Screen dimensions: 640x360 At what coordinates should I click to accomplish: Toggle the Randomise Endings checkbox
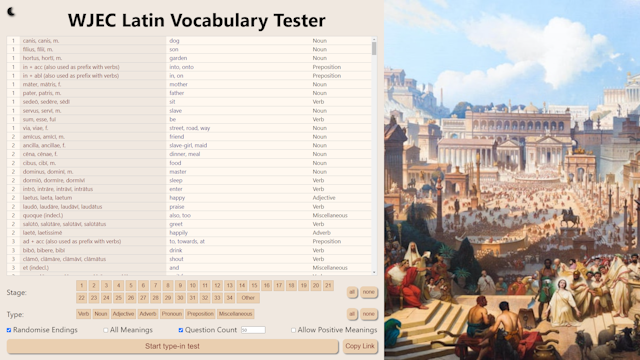[x=9, y=330]
